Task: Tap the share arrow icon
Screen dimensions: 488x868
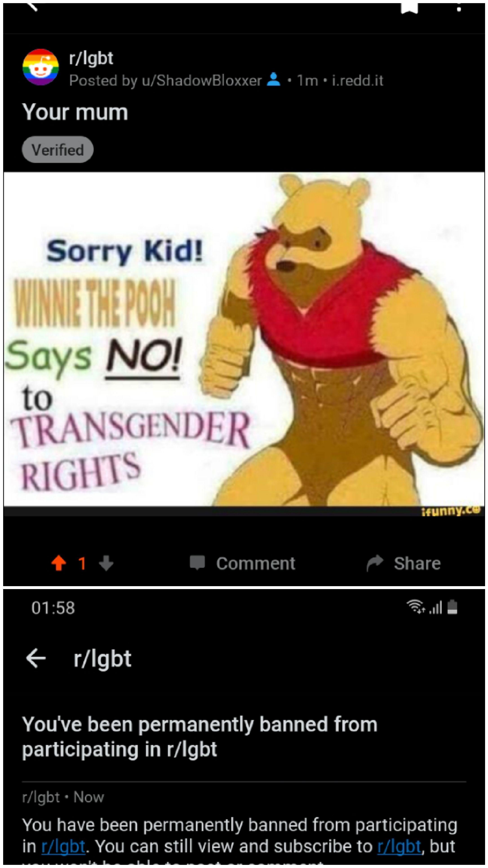Action: (x=375, y=563)
